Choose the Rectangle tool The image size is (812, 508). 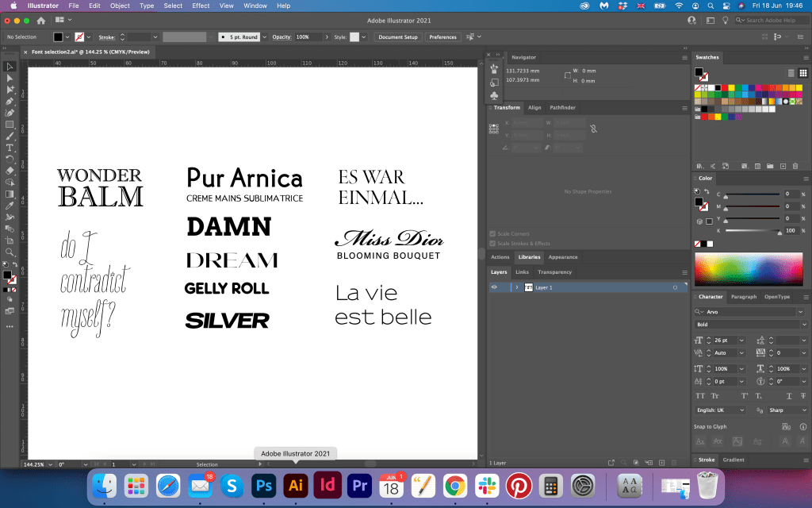[x=10, y=125]
